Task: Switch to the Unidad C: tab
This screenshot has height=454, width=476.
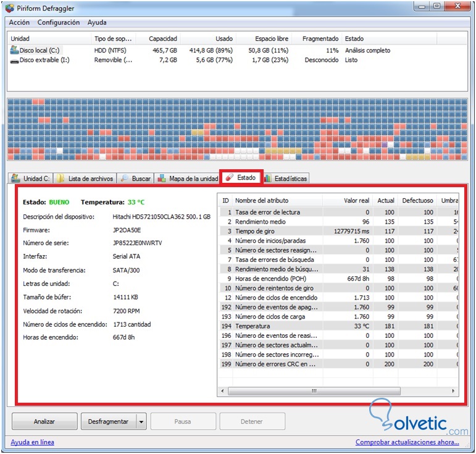Action: tap(31, 179)
